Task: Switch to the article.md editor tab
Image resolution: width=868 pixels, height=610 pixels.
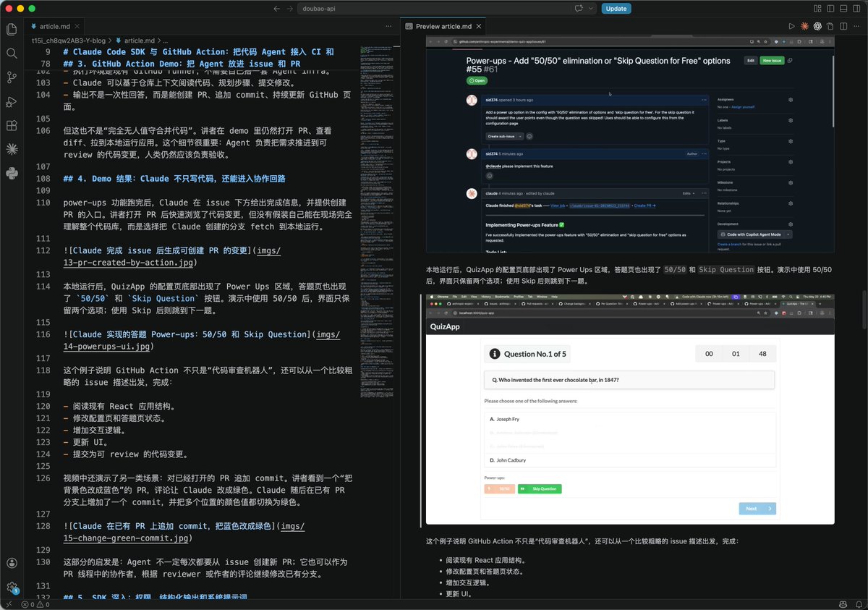Action: point(54,26)
